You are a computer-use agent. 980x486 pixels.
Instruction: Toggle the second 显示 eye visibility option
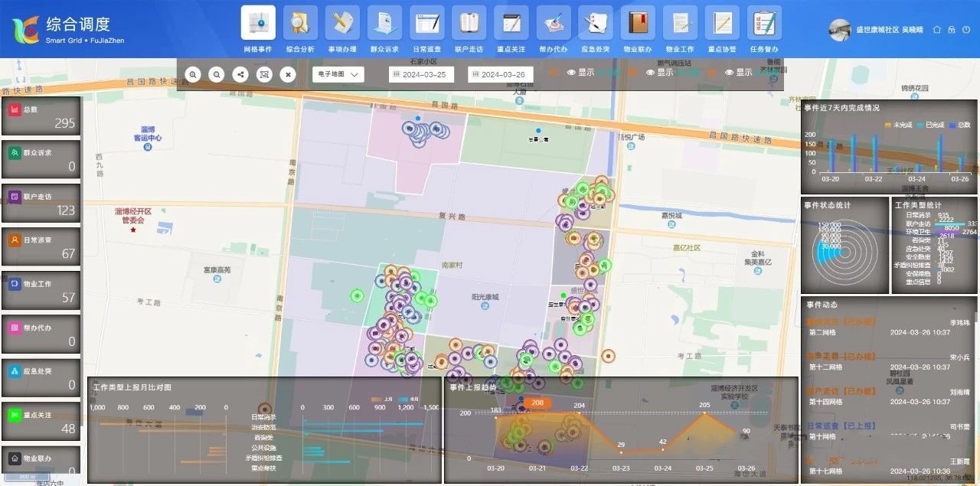[659, 73]
